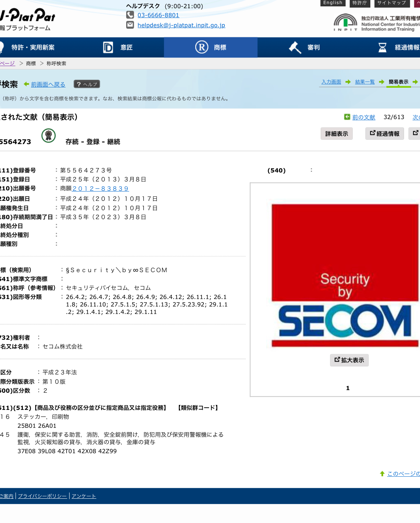Open helpdesk@j-platpat.inpit.go.jp email link
The image size is (420, 523).
[x=181, y=25]
